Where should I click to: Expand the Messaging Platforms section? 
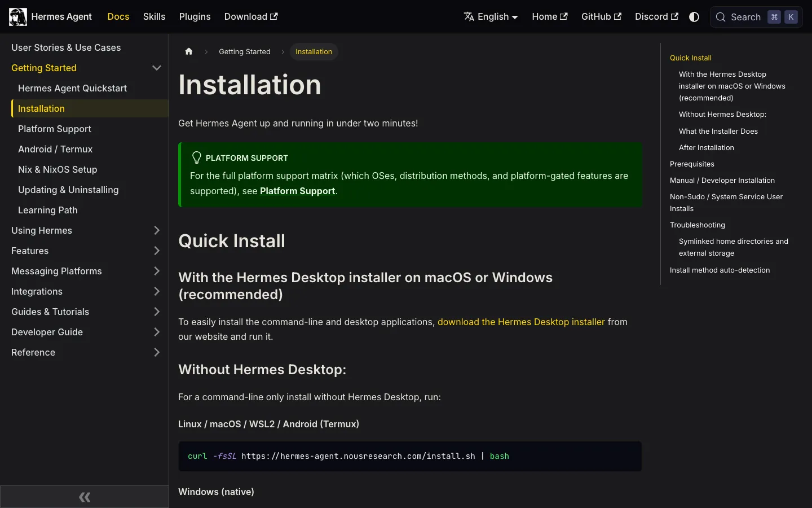tap(157, 271)
